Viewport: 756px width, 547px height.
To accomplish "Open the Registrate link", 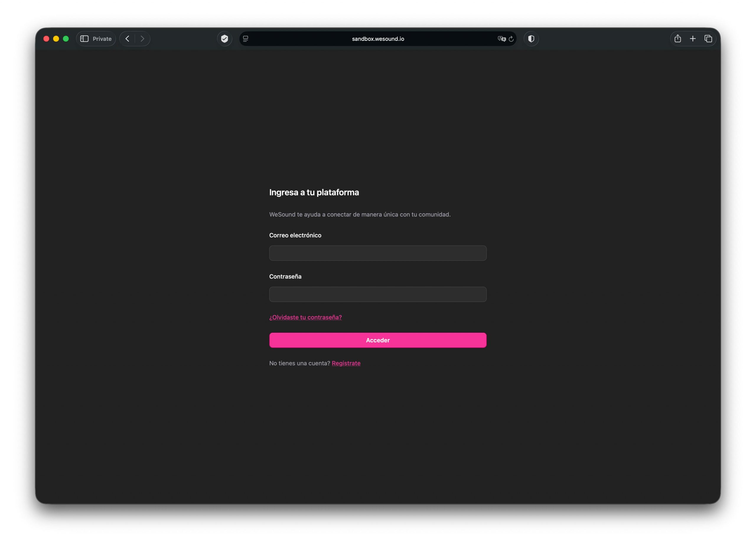I will 346,363.
